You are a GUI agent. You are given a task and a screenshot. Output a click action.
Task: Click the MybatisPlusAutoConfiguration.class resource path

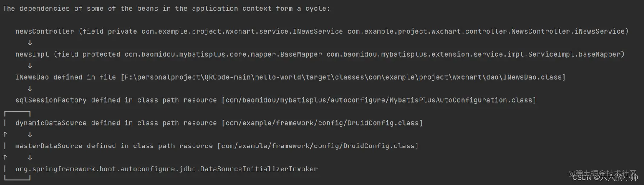tap(379, 100)
